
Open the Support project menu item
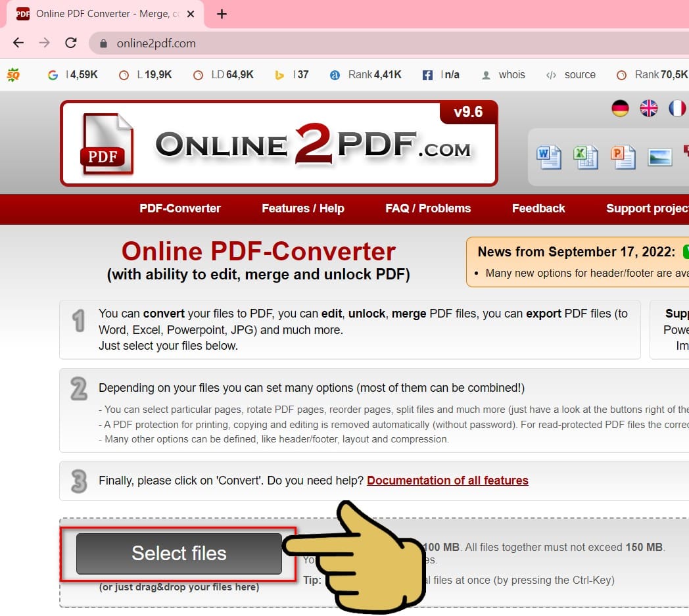(647, 208)
